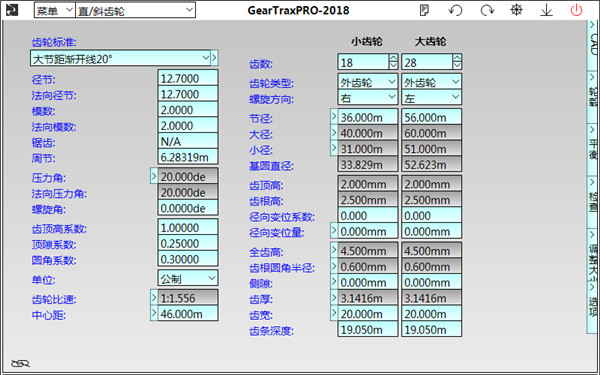
Task: Click the arrow beside 齿轮比速 field
Action: 154,297
